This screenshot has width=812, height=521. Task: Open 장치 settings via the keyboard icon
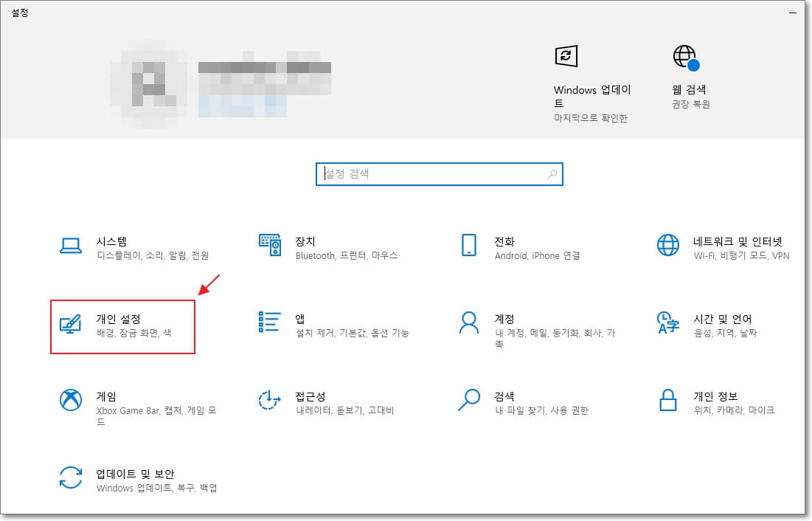click(270, 244)
